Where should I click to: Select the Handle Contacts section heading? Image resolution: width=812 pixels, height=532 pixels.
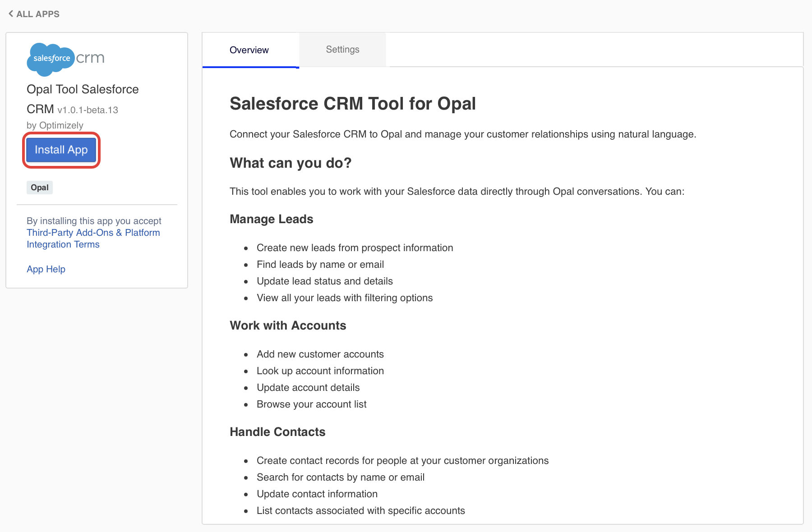pos(277,432)
